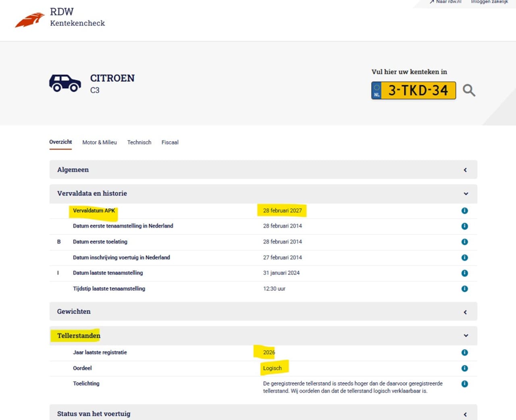Follow the Naar rdw.nl link
The width and height of the screenshot is (516, 420).
click(446, 2)
